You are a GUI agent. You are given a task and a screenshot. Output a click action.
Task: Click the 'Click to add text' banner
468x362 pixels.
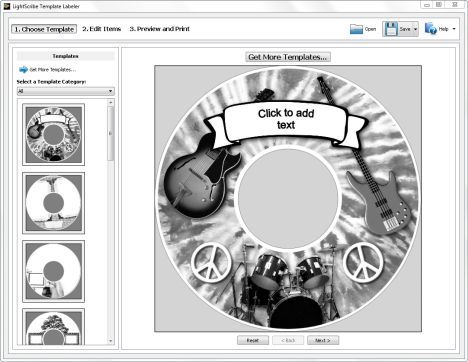(x=286, y=119)
